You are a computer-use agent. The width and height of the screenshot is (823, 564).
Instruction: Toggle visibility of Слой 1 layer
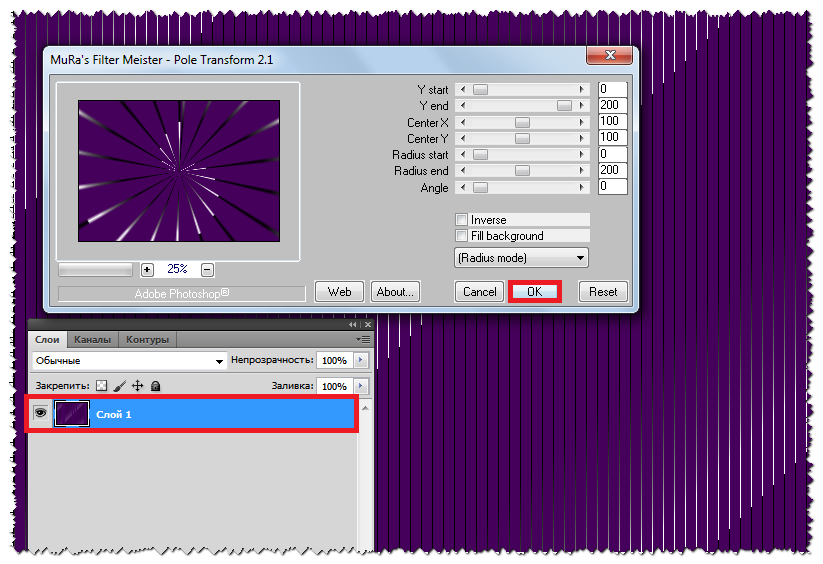click(40, 413)
